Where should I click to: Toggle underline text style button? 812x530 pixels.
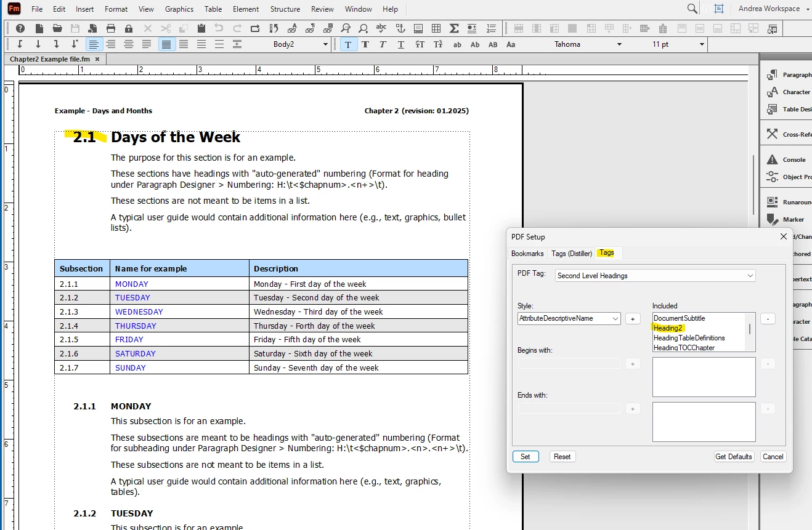point(401,44)
